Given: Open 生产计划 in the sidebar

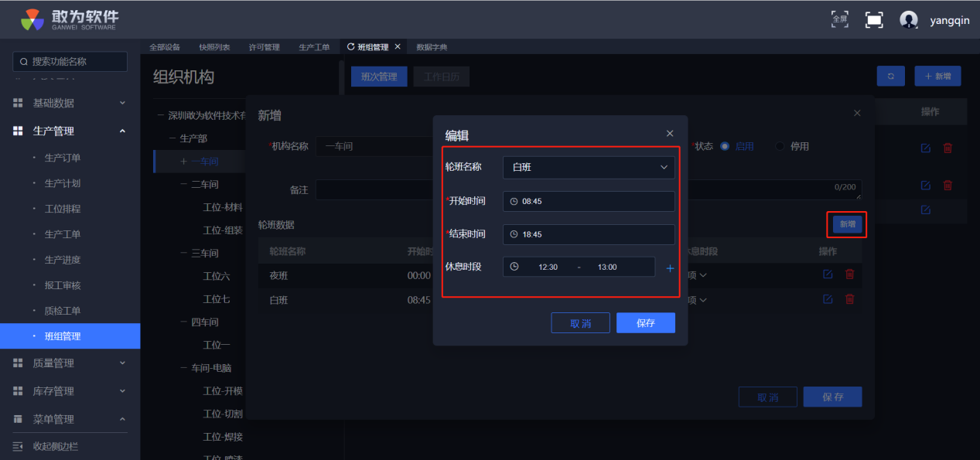Looking at the screenshot, I should tap(63, 183).
